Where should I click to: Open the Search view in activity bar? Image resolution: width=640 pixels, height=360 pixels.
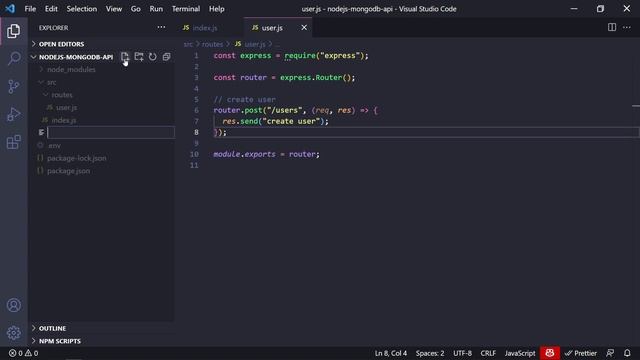click(x=13, y=58)
